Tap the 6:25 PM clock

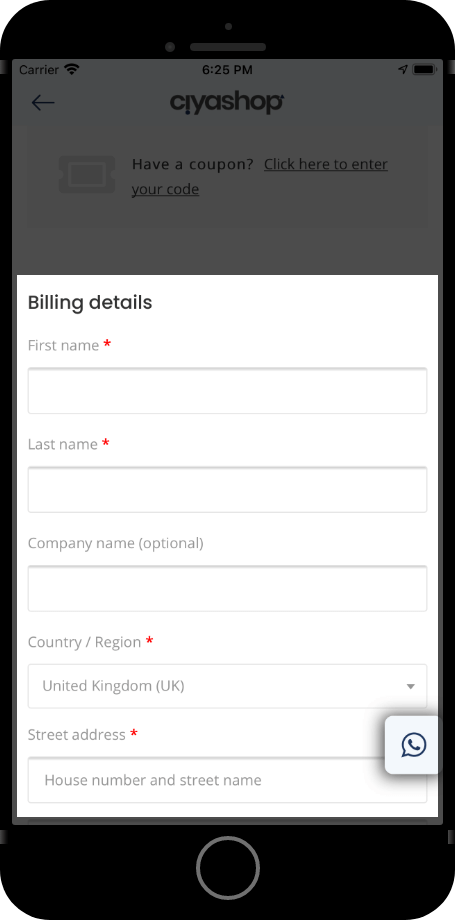[x=227, y=70]
